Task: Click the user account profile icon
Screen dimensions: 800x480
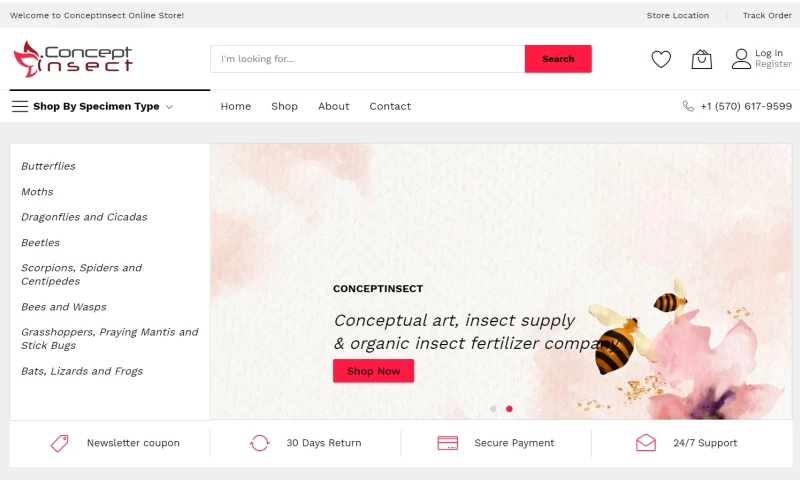Action: [741, 59]
